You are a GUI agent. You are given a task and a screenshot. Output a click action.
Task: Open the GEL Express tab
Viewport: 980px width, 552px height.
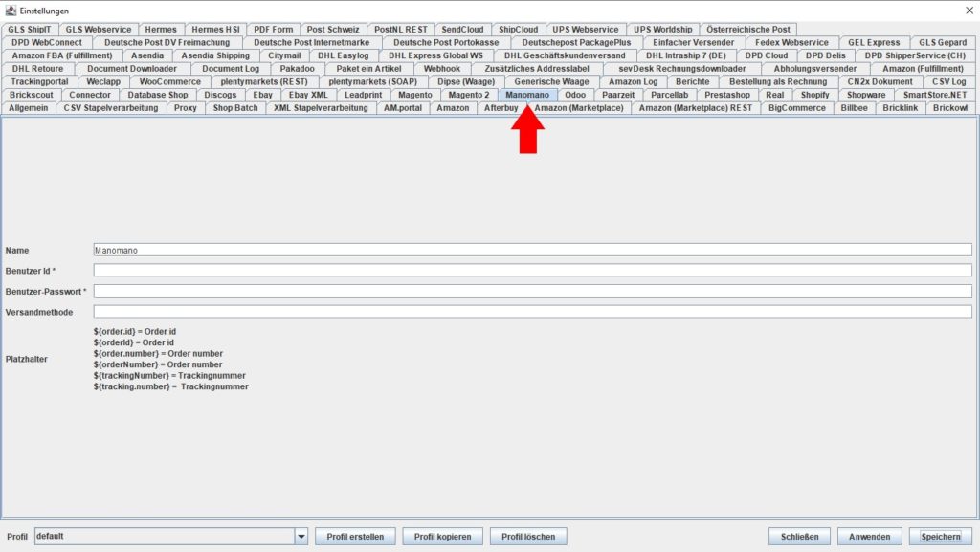(874, 42)
